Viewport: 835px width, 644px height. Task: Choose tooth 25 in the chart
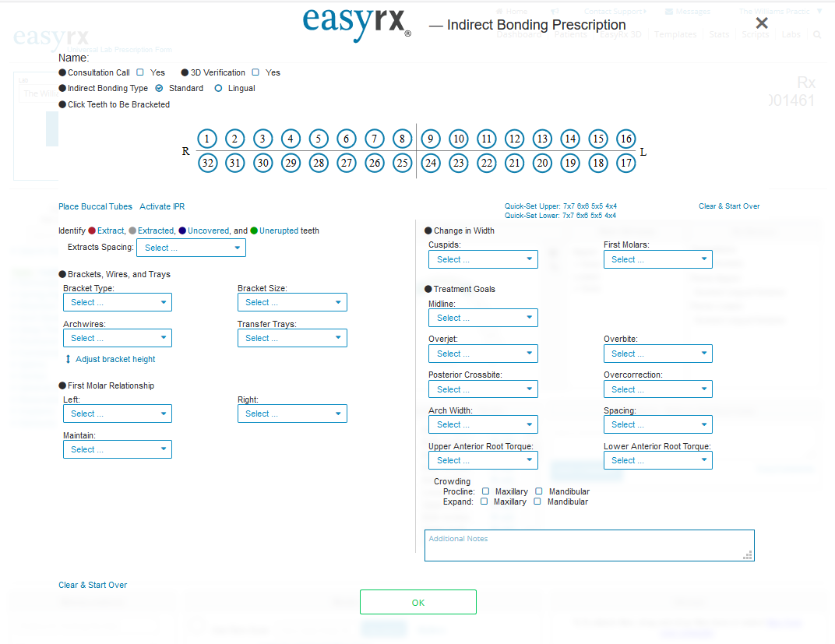[402, 163]
